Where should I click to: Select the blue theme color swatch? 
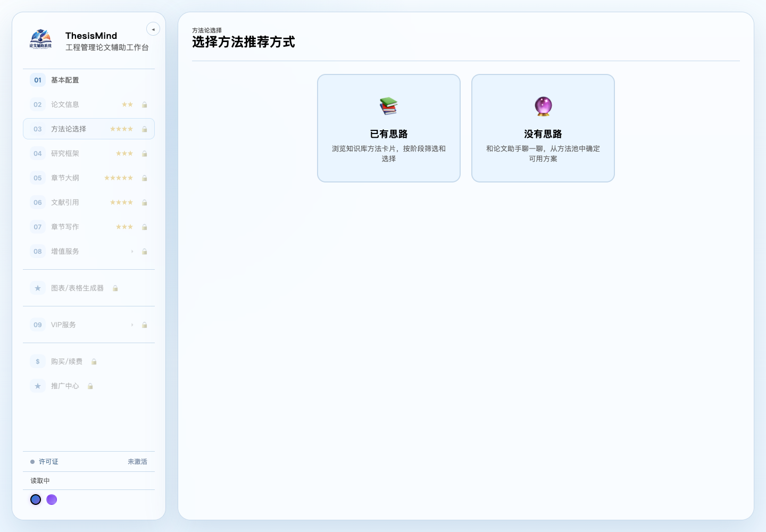[36, 500]
